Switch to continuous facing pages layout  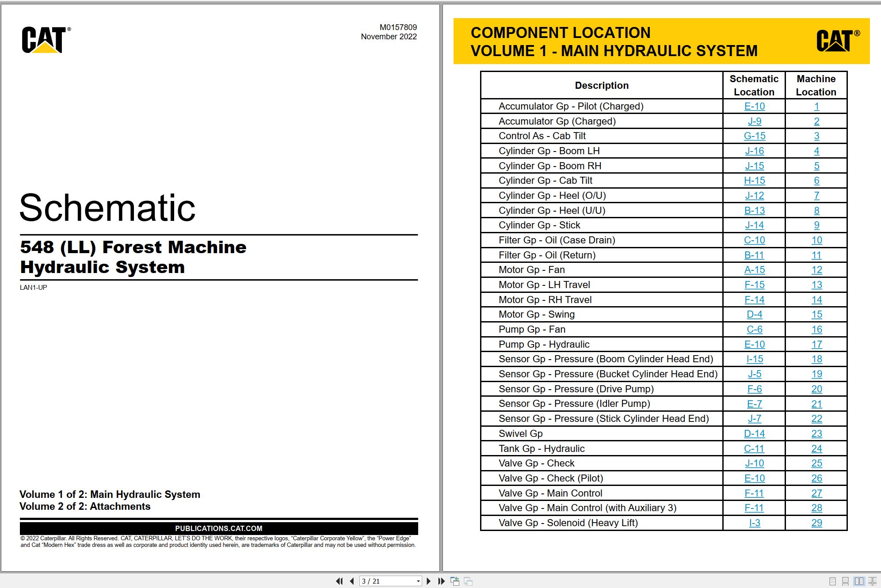tap(872, 581)
